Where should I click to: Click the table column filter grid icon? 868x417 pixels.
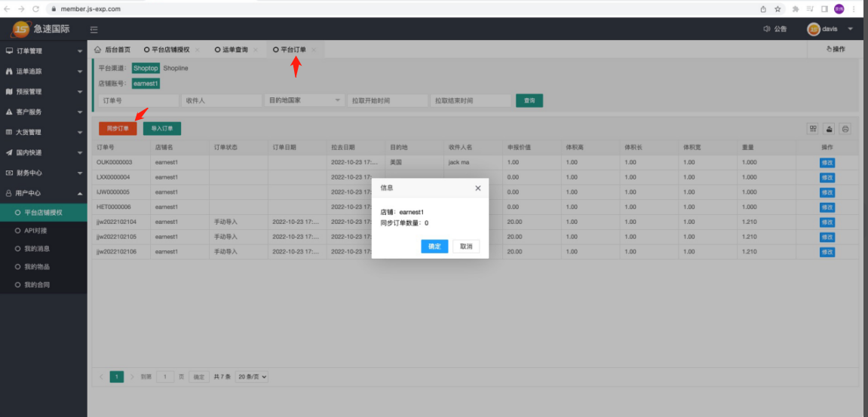(x=813, y=129)
